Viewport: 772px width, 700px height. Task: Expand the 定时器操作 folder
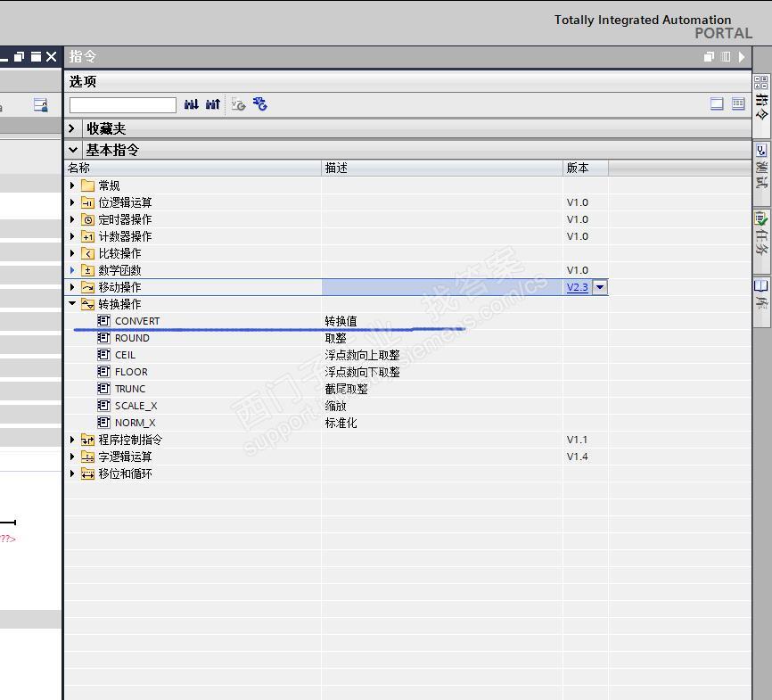tap(72, 219)
